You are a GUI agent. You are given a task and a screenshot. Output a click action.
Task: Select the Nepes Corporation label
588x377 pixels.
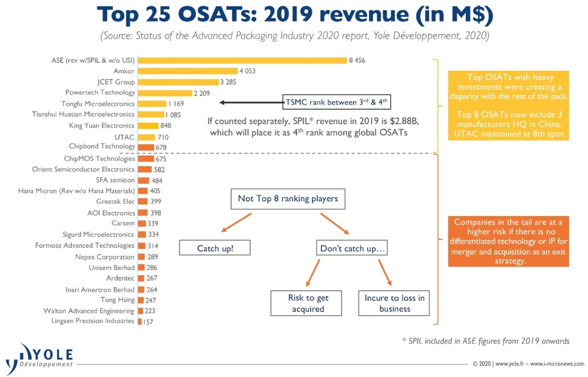pyautogui.click(x=105, y=257)
